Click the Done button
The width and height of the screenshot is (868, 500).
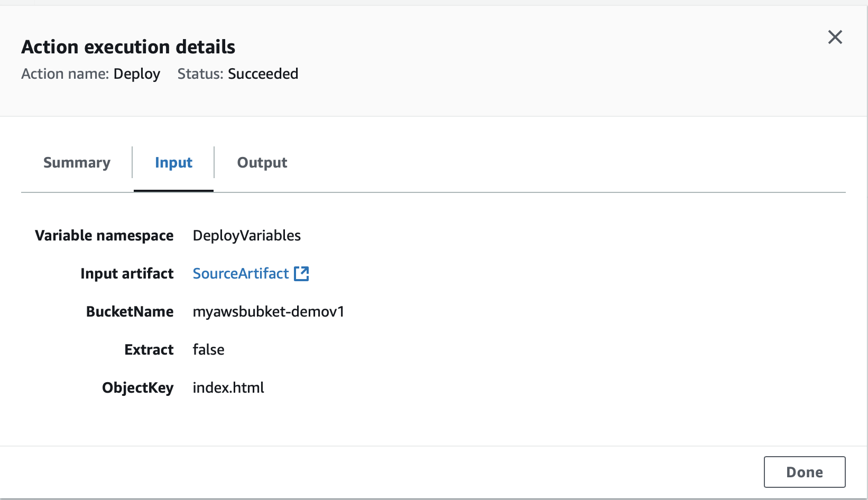click(x=805, y=472)
